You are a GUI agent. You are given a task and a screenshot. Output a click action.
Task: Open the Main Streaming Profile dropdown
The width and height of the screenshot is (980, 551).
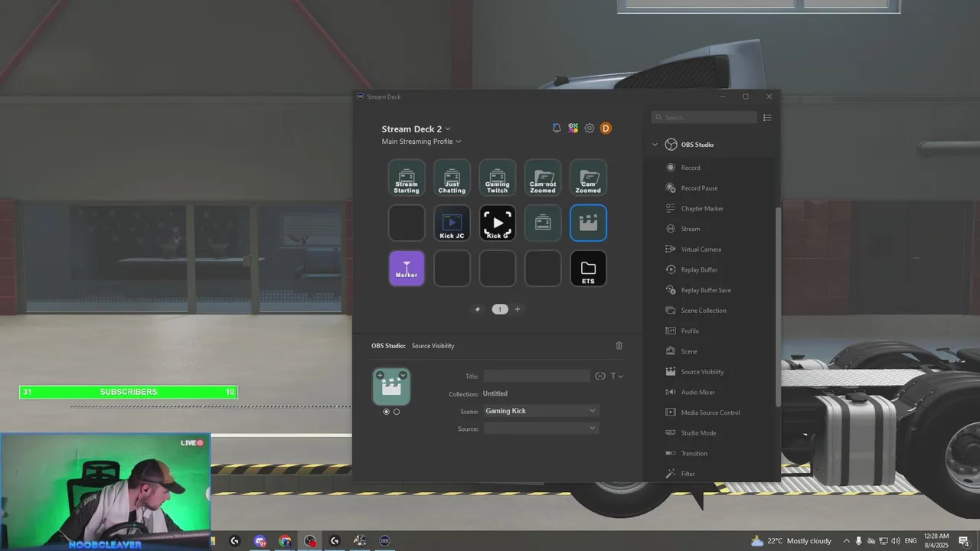422,142
